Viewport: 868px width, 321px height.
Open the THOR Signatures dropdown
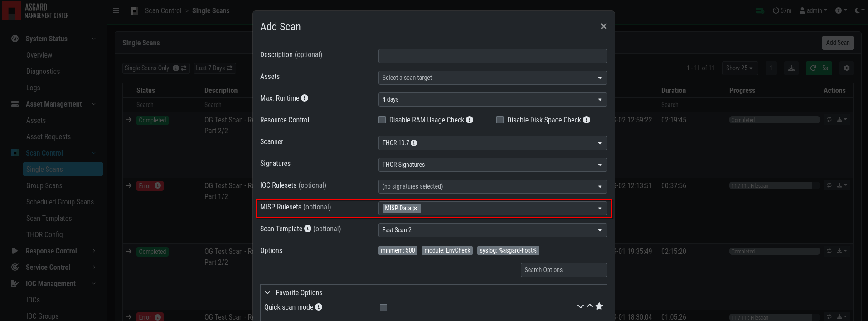tap(493, 165)
